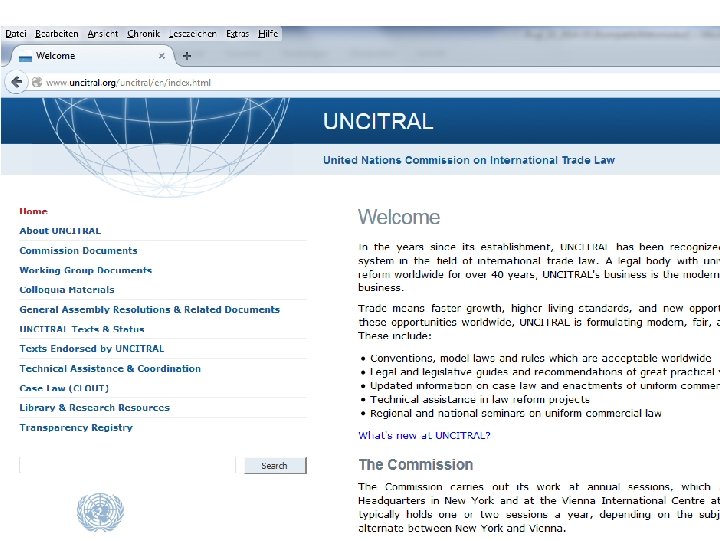
Task: Open the Bearbeiten menu
Action: click(x=57, y=34)
